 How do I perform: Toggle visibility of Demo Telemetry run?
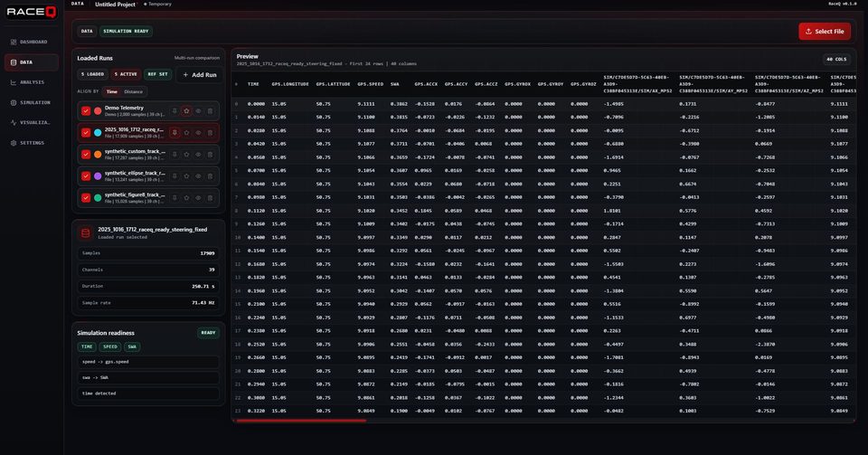pos(198,111)
